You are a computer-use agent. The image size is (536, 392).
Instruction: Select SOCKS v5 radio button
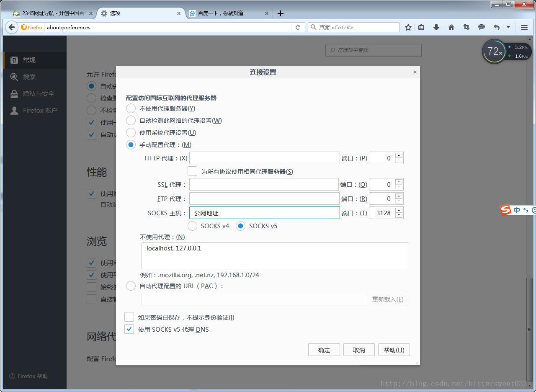(241, 226)
